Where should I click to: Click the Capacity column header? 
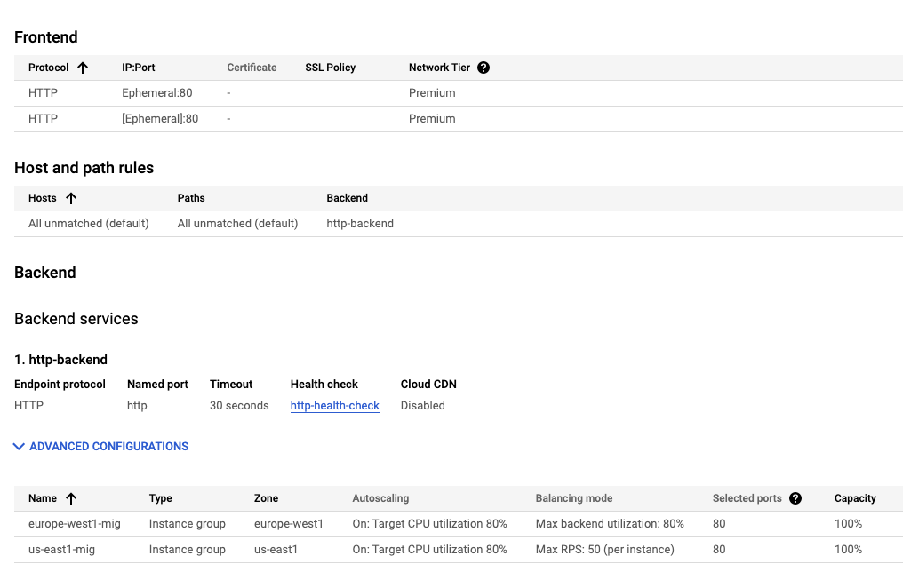point(854,498)
